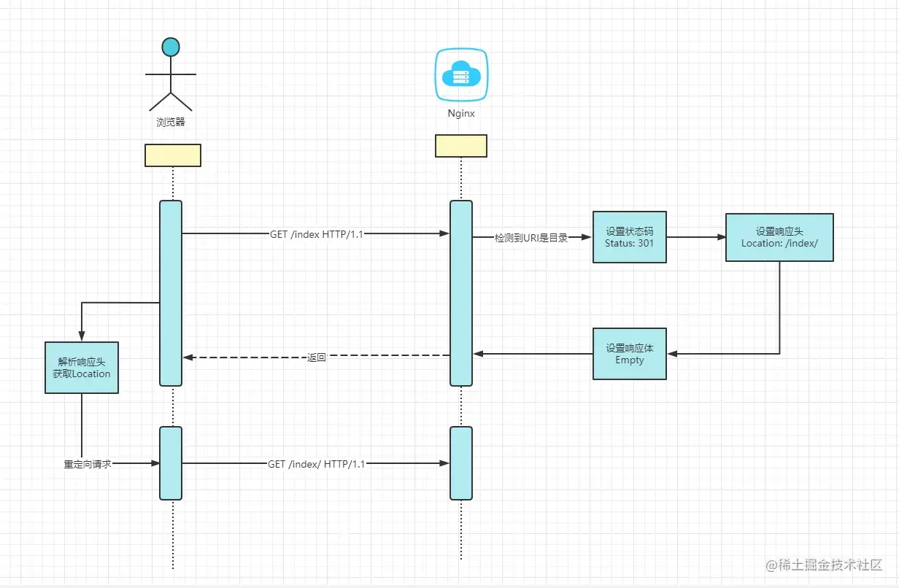This screenshot has height=588, width=899.
Task: Click the tall Nginx activation bar
Action: pos(461,293)
